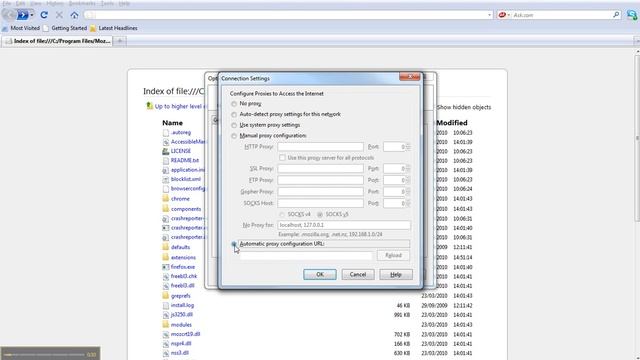
Task: Open the Bookmarks menu
Action: [x=82, y=3]
